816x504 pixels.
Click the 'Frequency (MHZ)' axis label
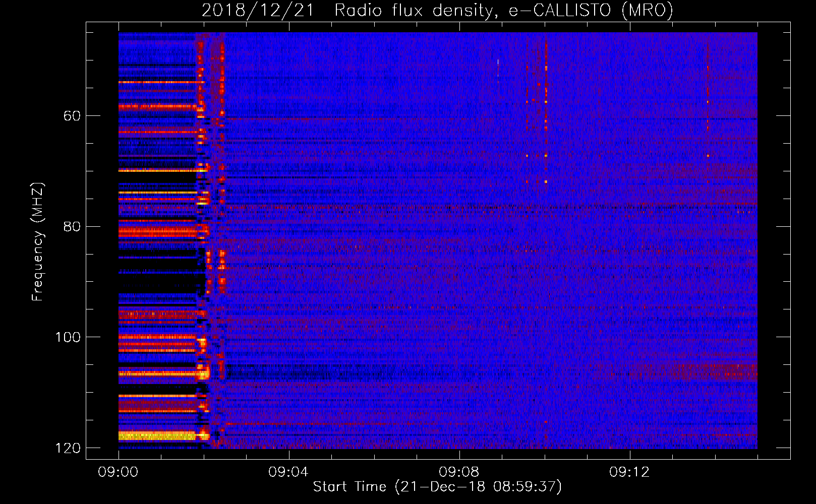(x=38, y=242)
